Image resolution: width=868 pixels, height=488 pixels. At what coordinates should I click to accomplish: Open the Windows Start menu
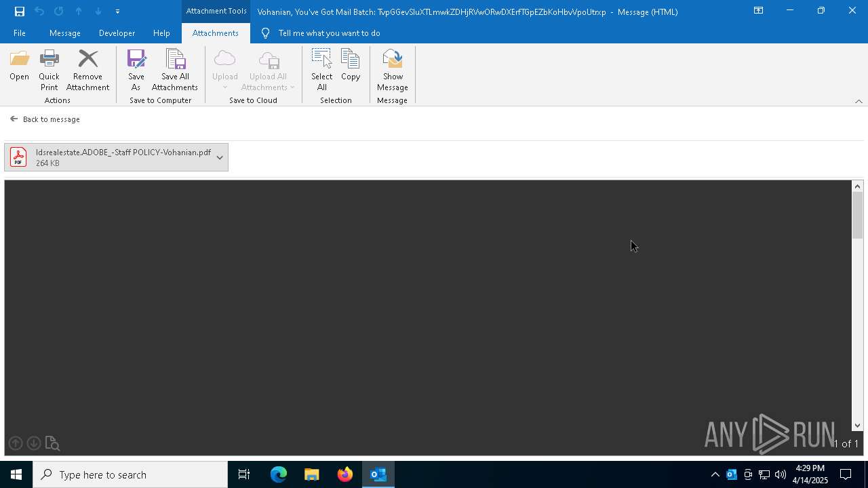[x=16, y=474]
